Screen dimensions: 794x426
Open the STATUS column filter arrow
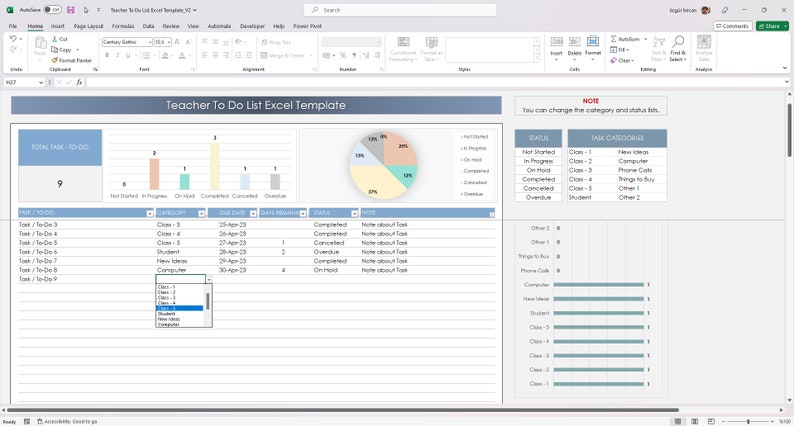click(x=354, y=213)
